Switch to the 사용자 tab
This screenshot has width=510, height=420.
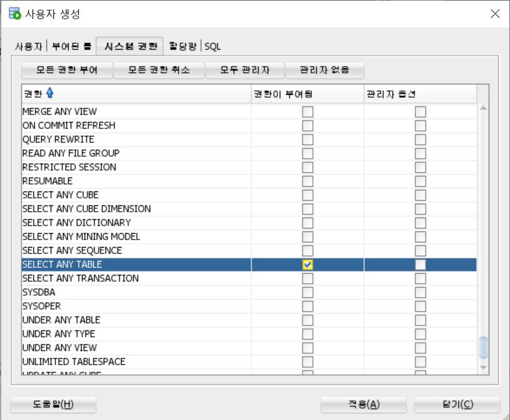[28, 46]
